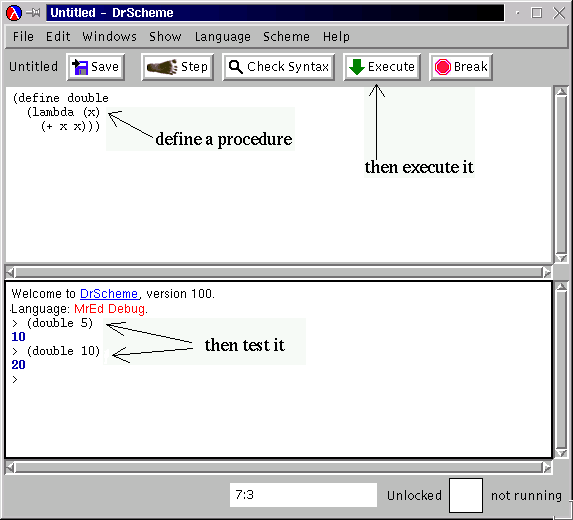The width and height of the screenshot is (573, 520).
Task: Click the green Execute arrow icon
Action: coord(357,67)
